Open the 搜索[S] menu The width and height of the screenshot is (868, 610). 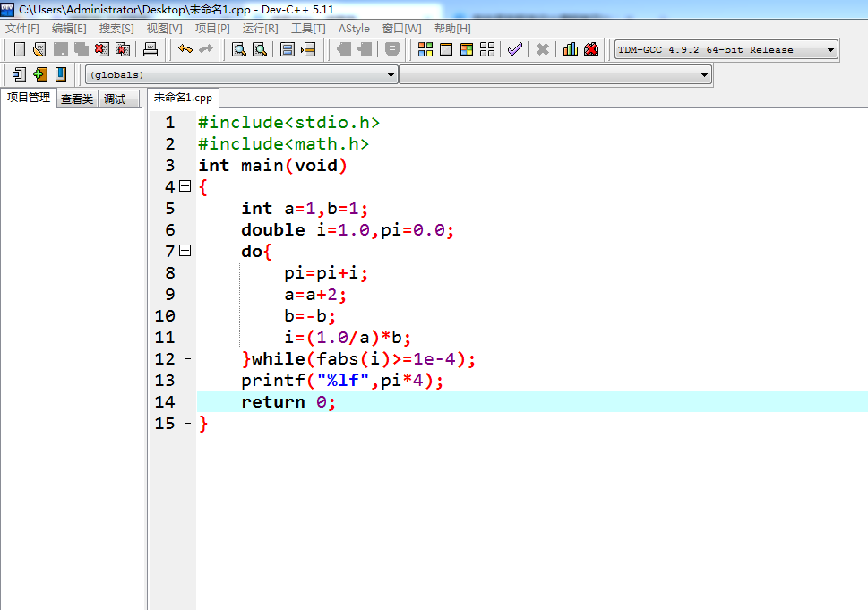point(116,29)
